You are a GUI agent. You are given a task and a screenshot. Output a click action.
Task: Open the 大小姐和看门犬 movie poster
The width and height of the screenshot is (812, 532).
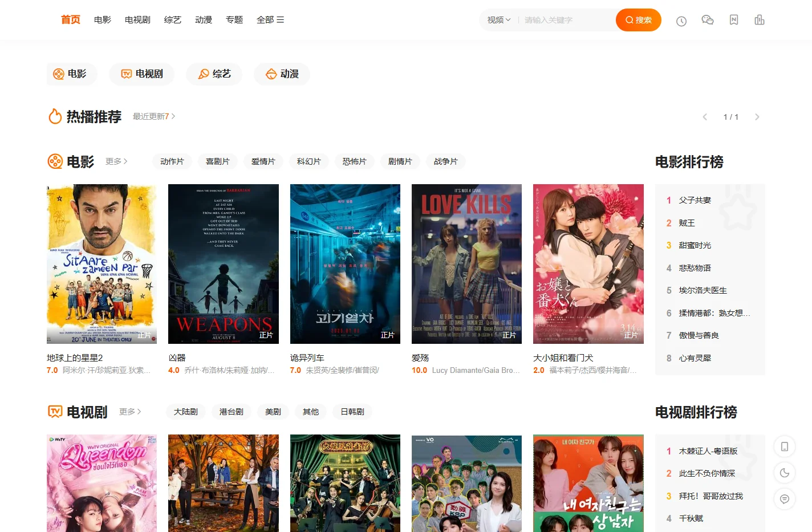coord(588,264)
